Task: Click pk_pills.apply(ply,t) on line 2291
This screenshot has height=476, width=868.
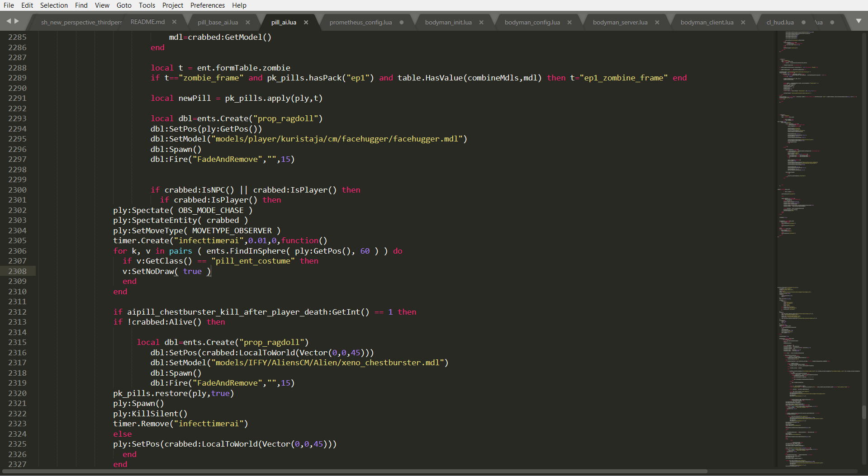Action: pos(274,98)
